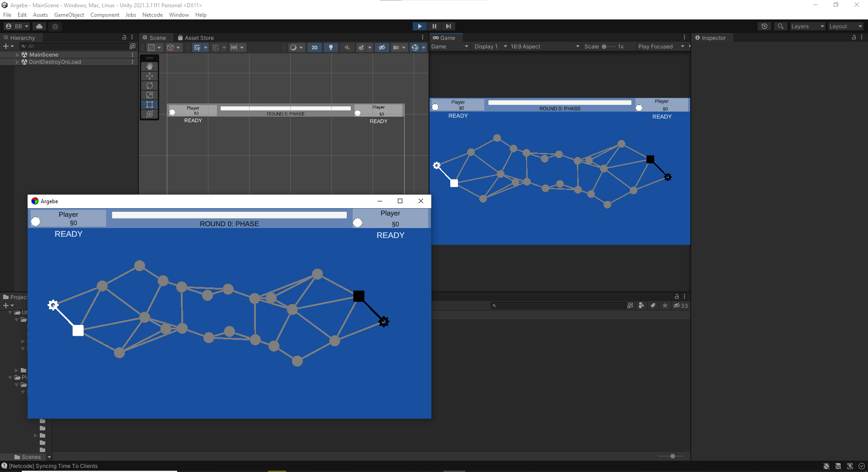Click Project favorites star icon

pyautogui.click(x=665, y=305)
